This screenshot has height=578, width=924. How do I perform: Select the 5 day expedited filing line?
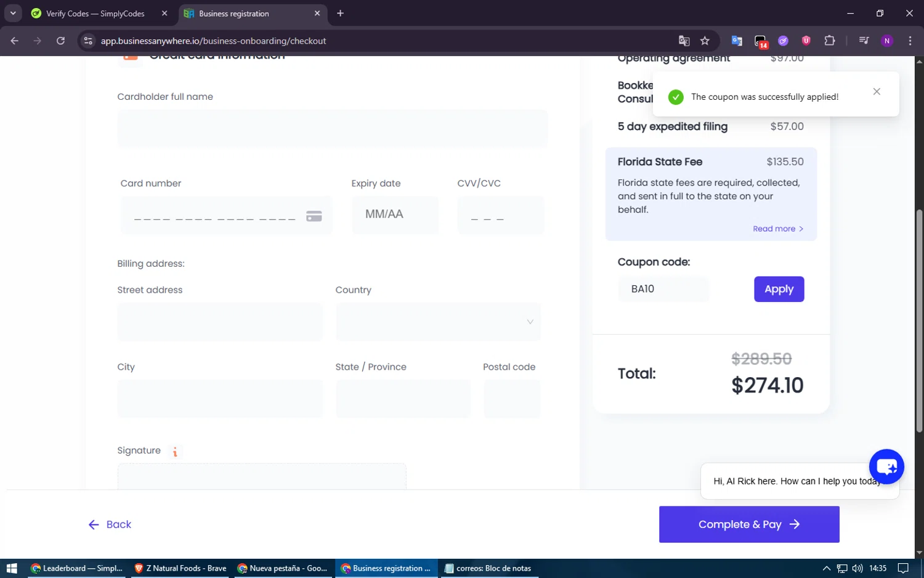coord(710,126)
